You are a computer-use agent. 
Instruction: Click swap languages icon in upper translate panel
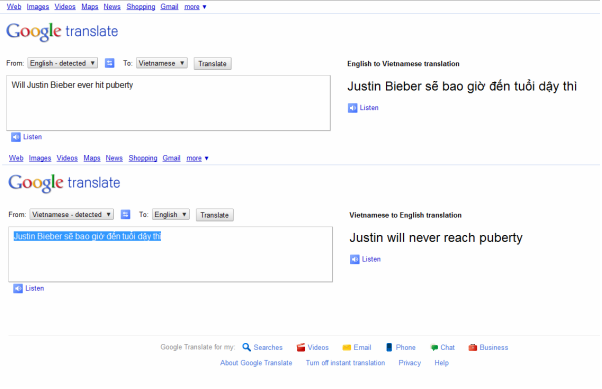point(109,63)
